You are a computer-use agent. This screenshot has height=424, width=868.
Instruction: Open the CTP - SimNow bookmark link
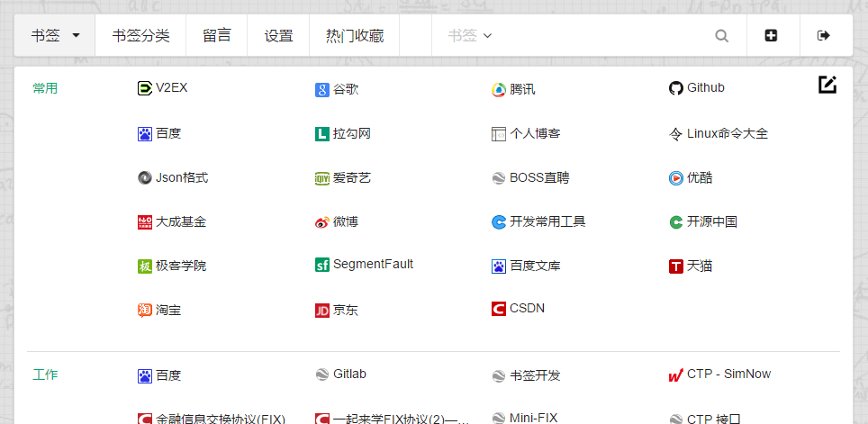728,374
